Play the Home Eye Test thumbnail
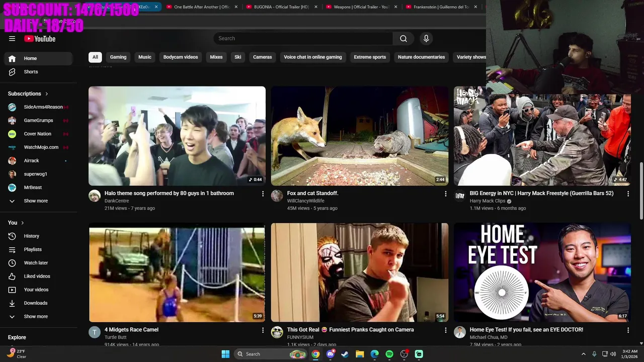This screenshot has width=644, height=362. coord(542,272)
